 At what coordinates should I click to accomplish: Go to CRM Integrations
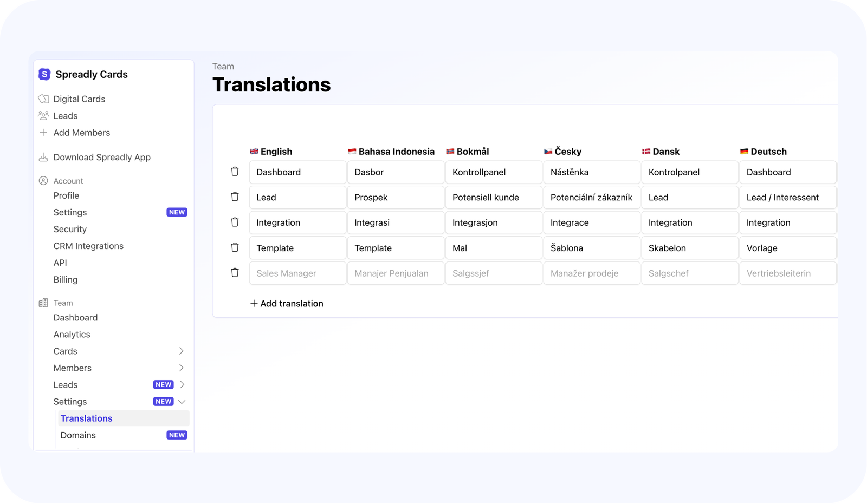pyautogui.click(x=88, y=246)
